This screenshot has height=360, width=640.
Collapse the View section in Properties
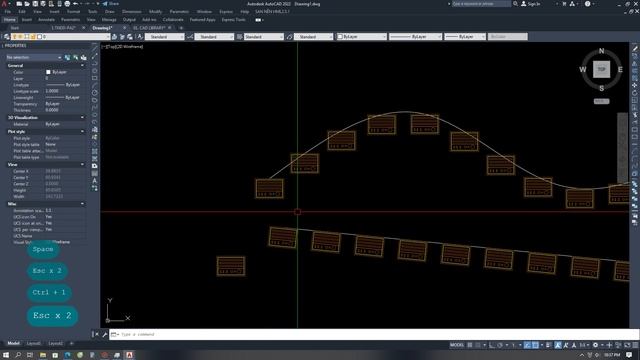tap(82, 164)
